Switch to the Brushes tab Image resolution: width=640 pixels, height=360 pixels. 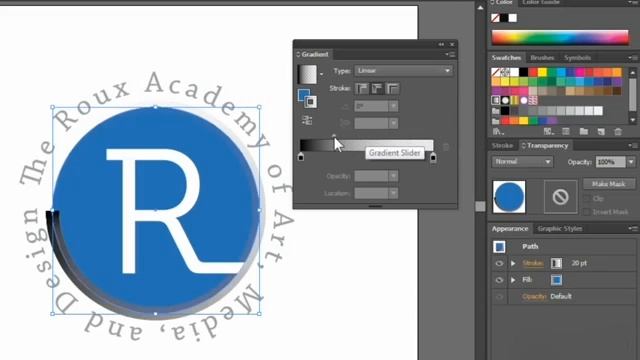[x=542, y=58]
